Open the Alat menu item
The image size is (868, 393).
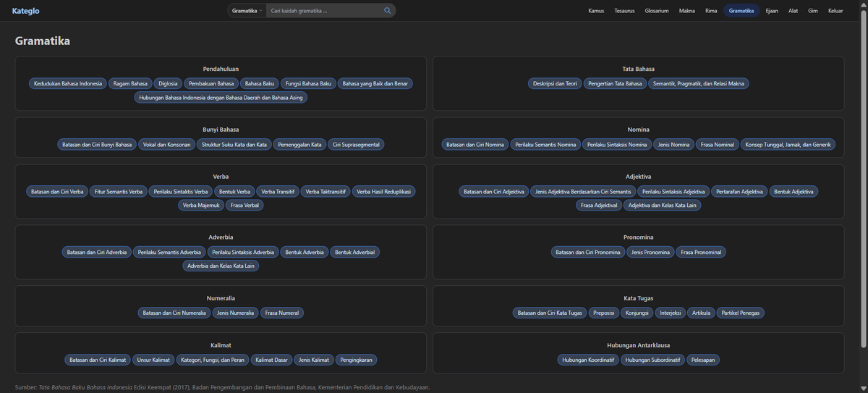click(x=793, y=11)
